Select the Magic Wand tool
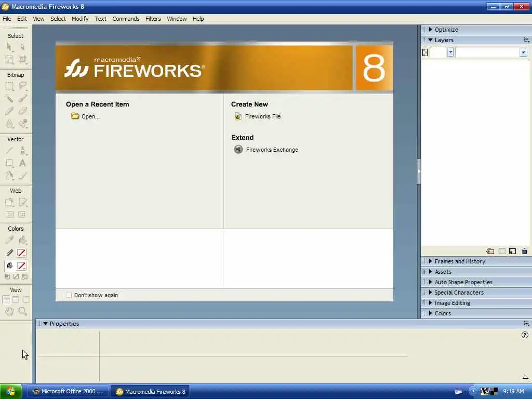The height and width of the screenshot is (399, 532). click(x=9, y=98)
